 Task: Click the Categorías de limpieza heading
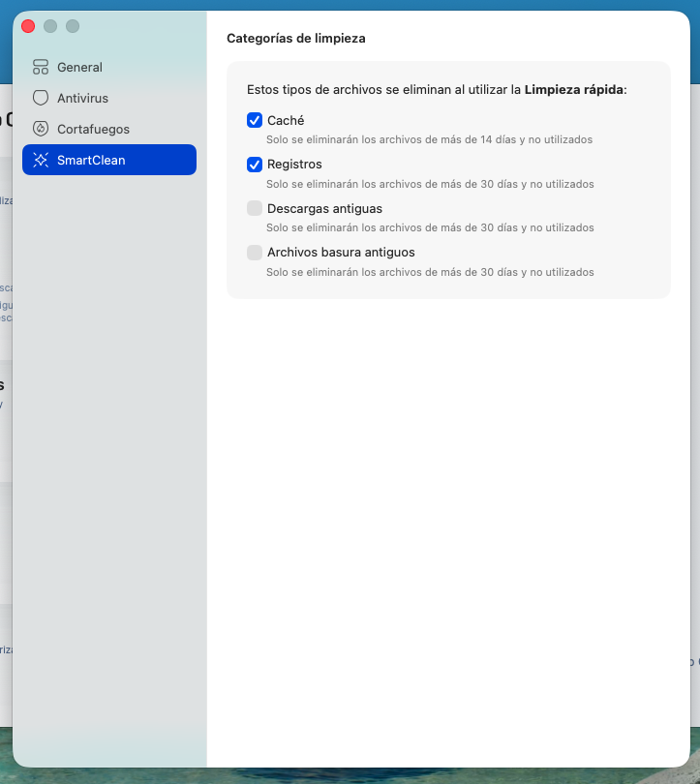296,39
